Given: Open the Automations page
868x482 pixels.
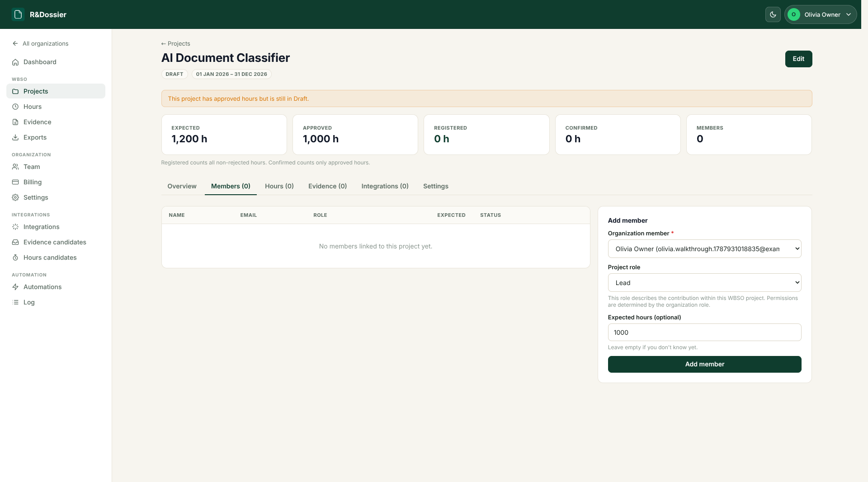Looking at the screenshot, I should (x=56, y=287).
